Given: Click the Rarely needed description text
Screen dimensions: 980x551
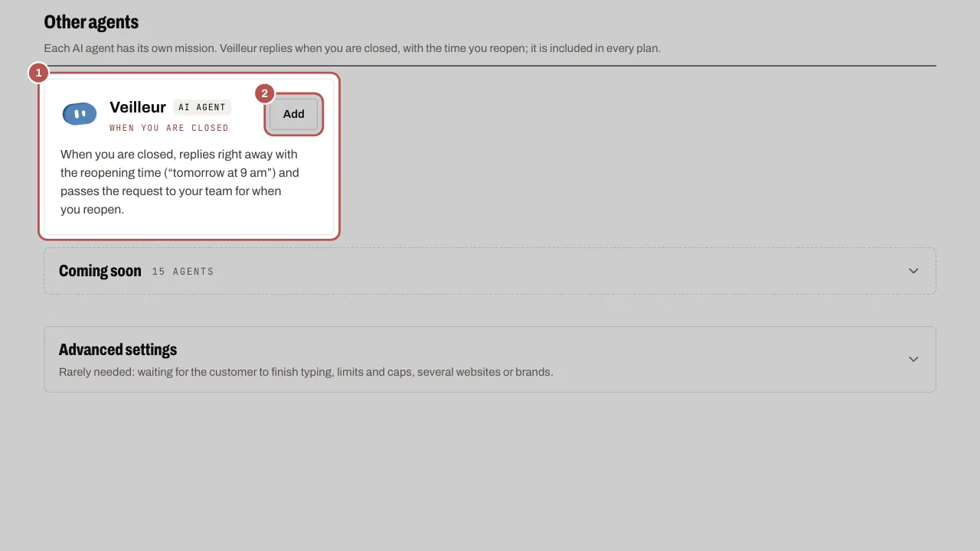Looking at the screenshot, I should (306, 372).
